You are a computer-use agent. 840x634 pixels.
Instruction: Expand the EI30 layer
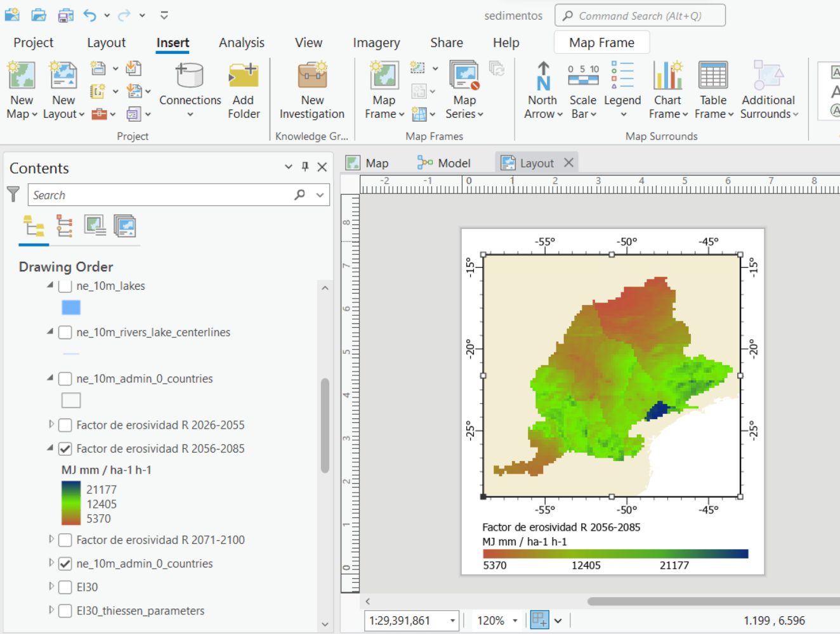tap(50, 587)
